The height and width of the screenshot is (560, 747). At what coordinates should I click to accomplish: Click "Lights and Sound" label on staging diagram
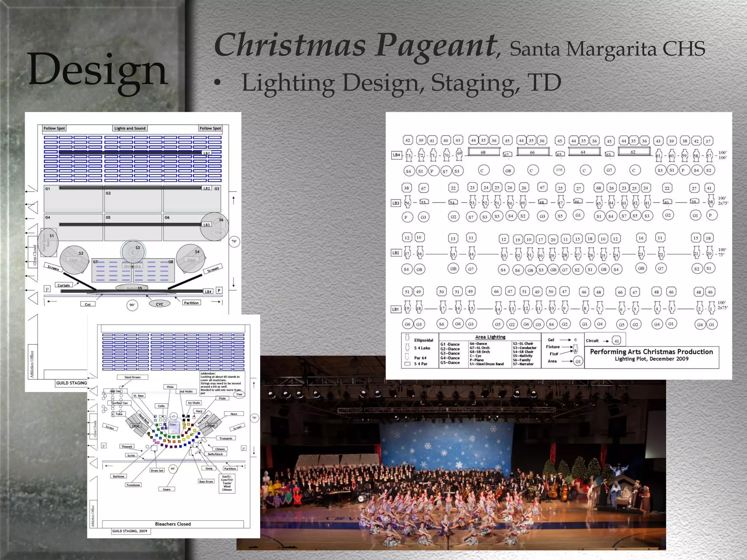point(130,128)
